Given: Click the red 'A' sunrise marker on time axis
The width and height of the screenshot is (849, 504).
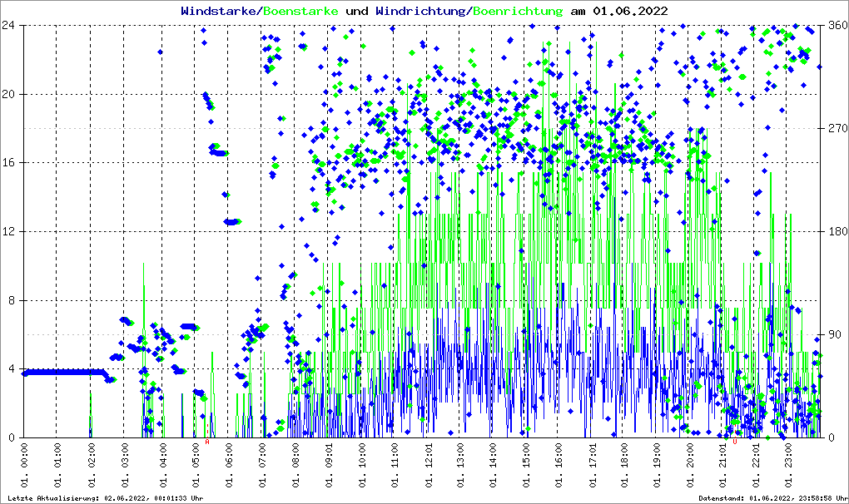Looking at the screenshot, I should tap(207, 442).
